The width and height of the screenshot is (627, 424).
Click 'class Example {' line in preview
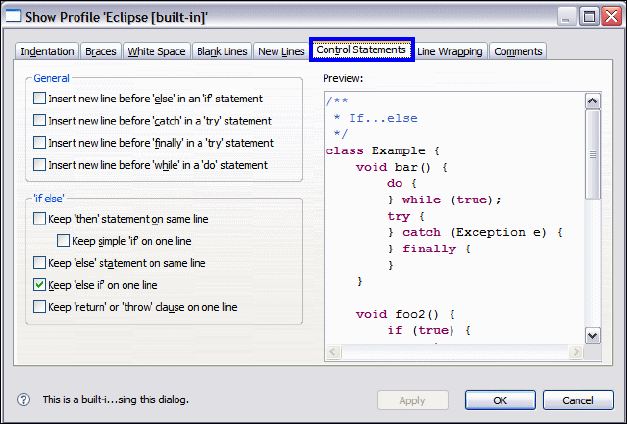pos(383,151)
